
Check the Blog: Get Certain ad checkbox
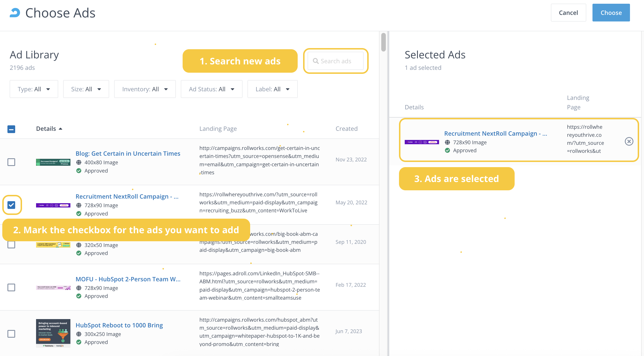(11, 162)
